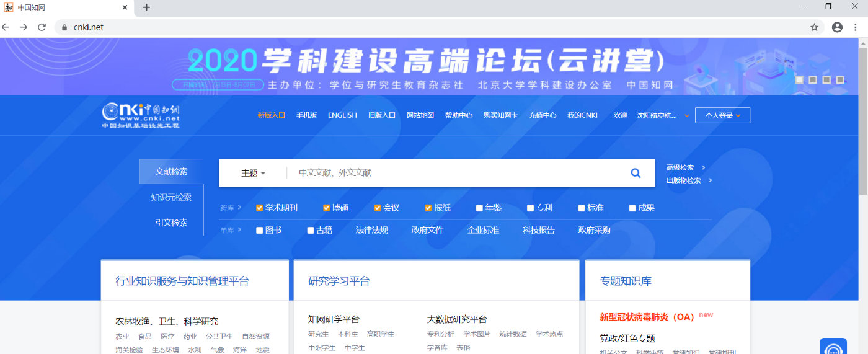Open 我的CNKI
This screenshot has height=354, width=868.
[582, 115]
